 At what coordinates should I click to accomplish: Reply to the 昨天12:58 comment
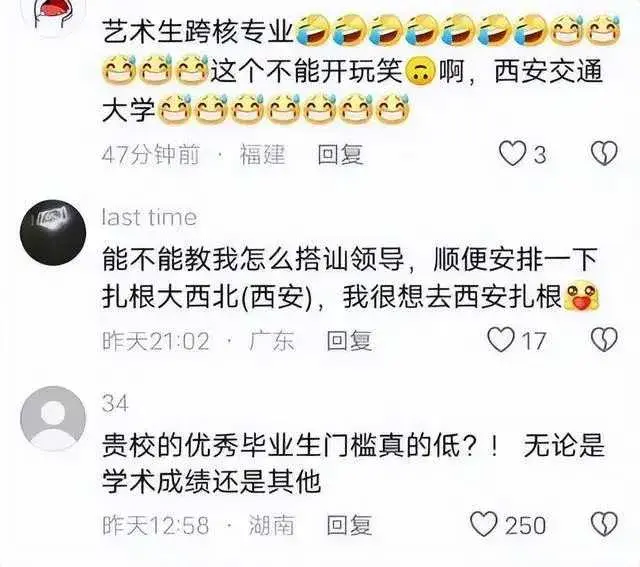click(x=349, y=525)
